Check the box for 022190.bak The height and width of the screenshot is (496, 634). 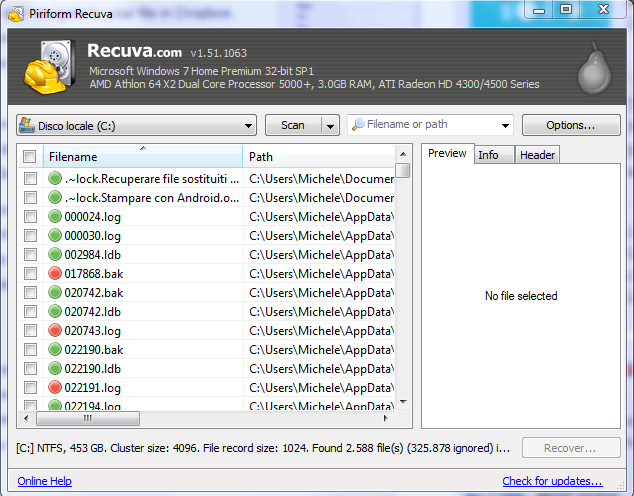point(30,349)
